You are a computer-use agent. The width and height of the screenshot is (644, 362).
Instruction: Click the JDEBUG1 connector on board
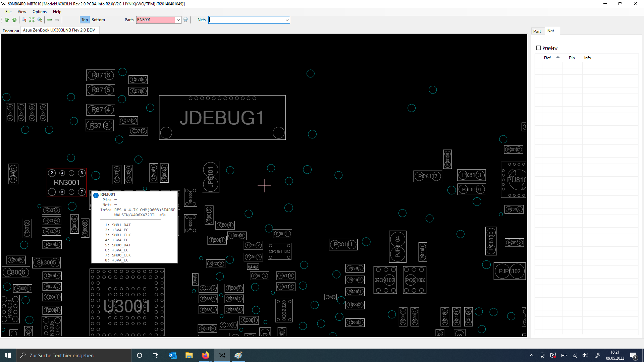pyautogui.click(x=222, y=118)
